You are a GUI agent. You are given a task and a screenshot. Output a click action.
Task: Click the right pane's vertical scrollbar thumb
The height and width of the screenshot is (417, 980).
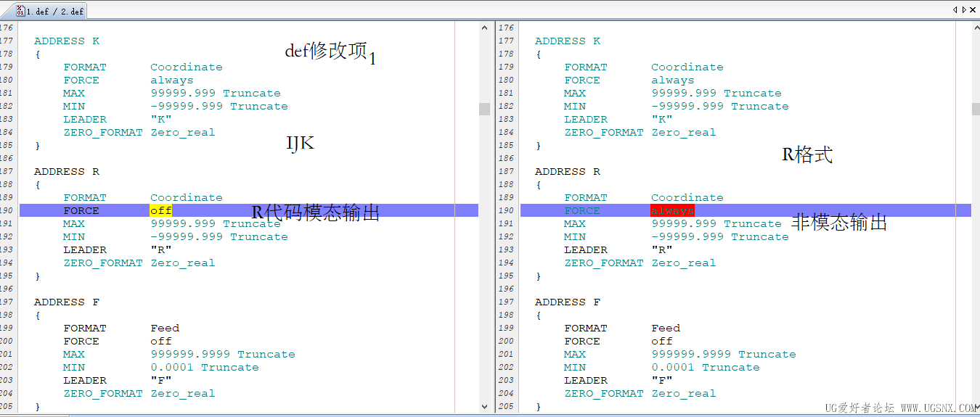pos(976,109)
